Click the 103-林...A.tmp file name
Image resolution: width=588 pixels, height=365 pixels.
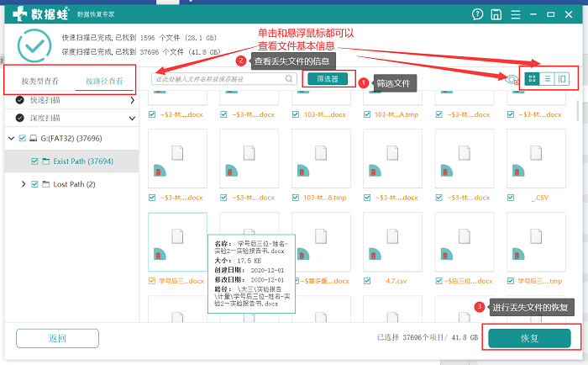point(396,114)
